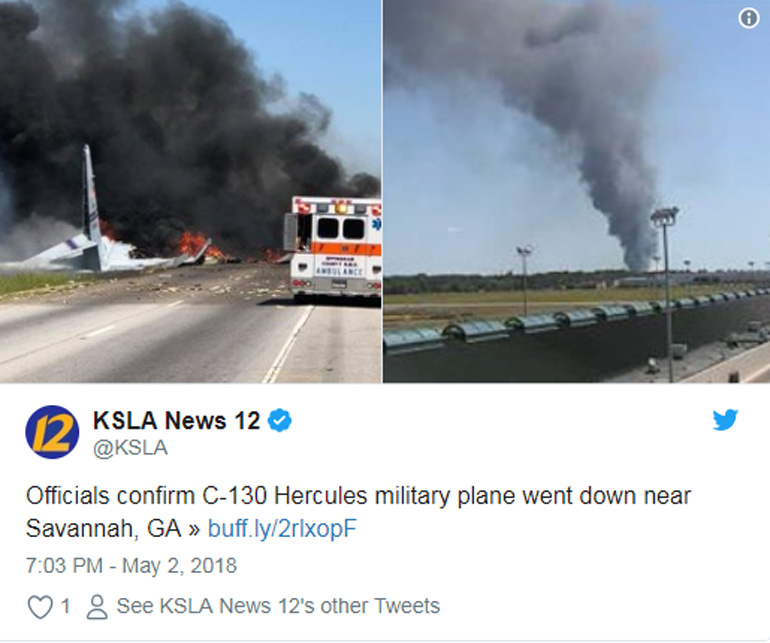Image resolution: width=770 pixels, height=643 pixels.
Task: Open the KSLA 12 profile avatar
Action: pyautogui.click(x=52, y=432)
